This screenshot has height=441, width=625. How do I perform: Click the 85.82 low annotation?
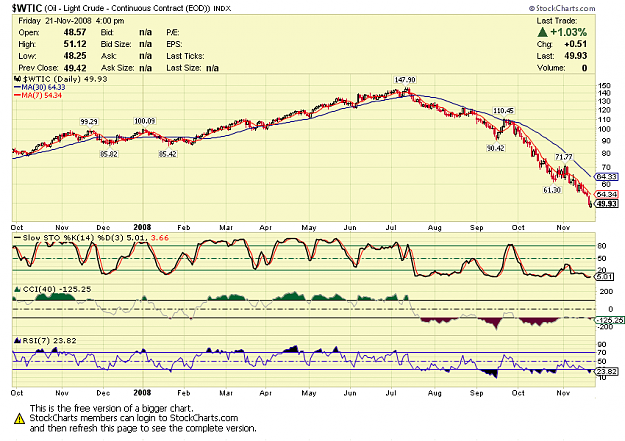[108, 154]
